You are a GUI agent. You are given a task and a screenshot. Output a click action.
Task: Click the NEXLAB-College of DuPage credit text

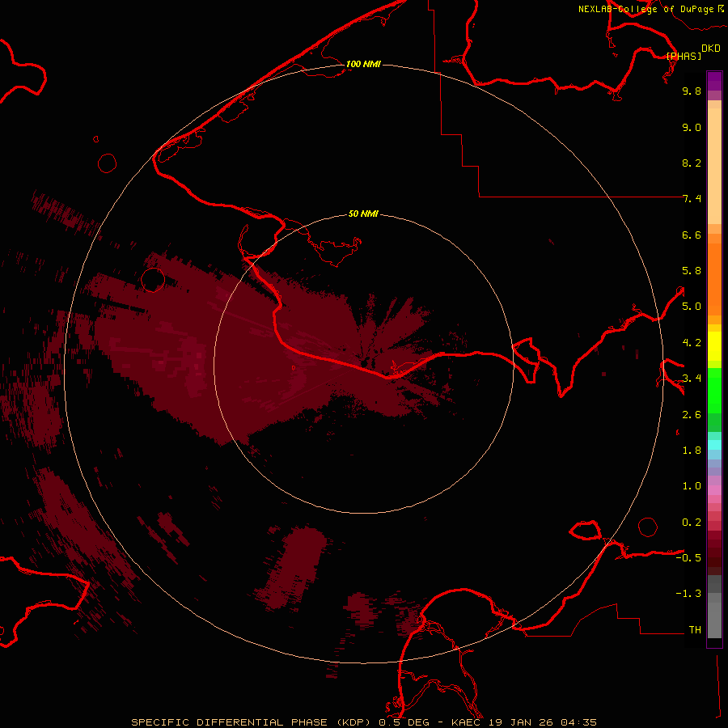click(650, 9)
